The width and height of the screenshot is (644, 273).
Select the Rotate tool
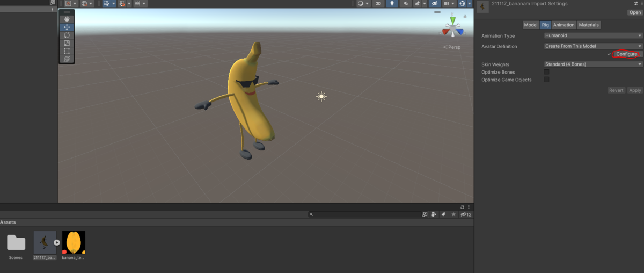(x=67, y=35)
